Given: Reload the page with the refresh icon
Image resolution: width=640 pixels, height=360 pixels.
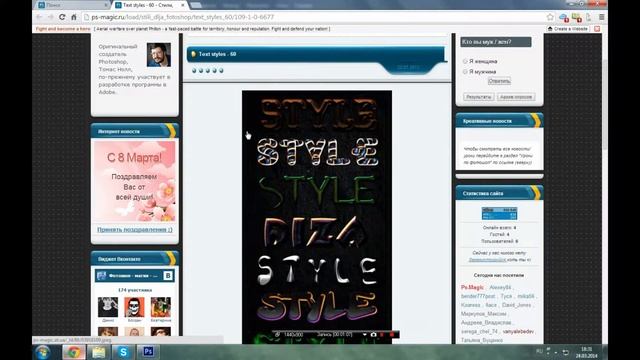Looking at the screenshot, I should click(62, 17).
